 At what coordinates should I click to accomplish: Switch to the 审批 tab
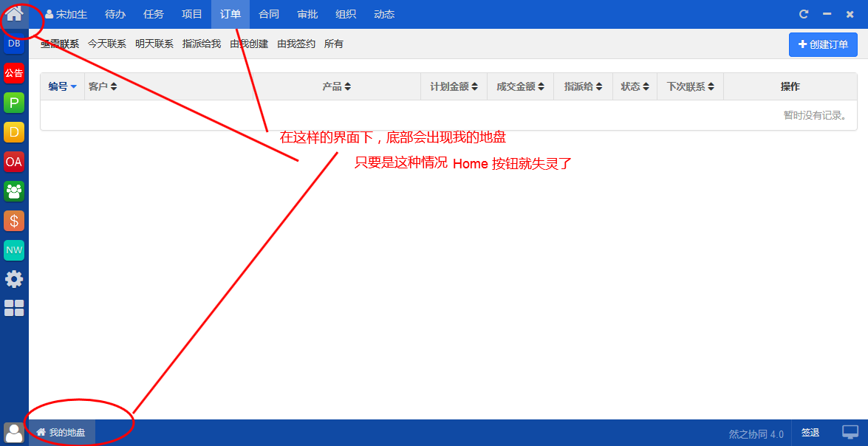tap(307, 14)
